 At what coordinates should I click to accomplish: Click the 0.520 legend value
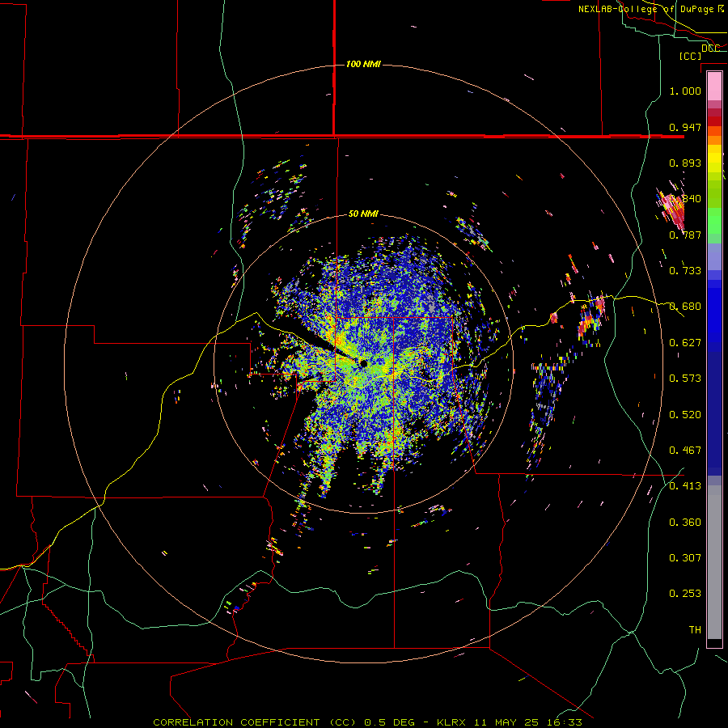[x=685, y=415]
